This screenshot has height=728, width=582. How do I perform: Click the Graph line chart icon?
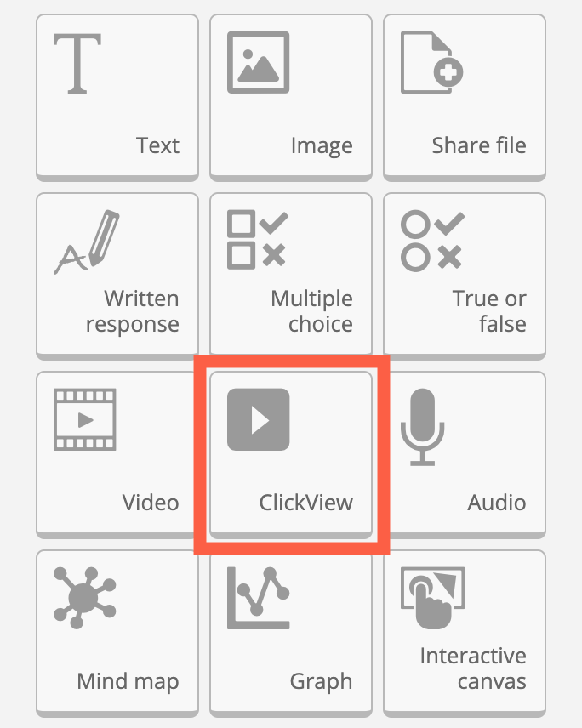click(259, 598)
